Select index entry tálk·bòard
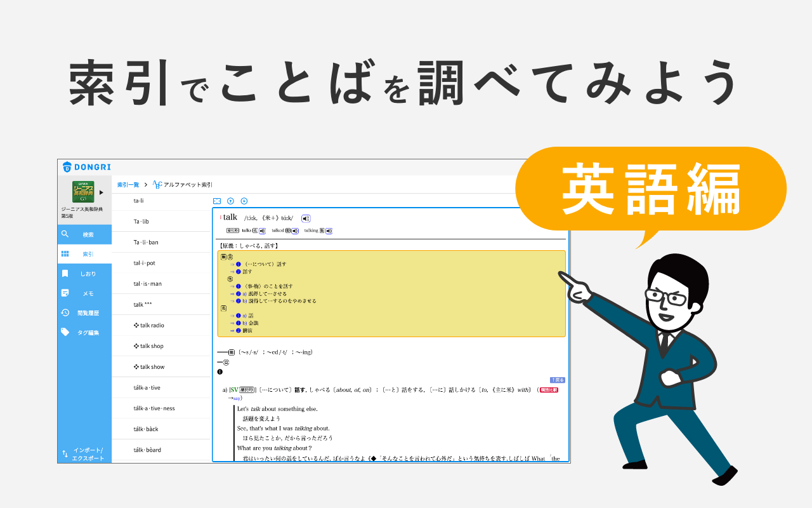This screenshot has width=812, height=508. 161,450
